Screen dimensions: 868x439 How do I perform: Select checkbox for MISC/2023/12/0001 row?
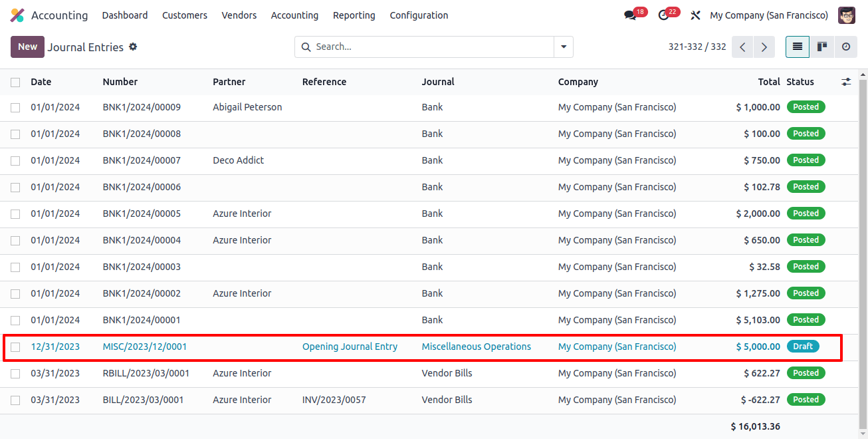tap(15, 347)
